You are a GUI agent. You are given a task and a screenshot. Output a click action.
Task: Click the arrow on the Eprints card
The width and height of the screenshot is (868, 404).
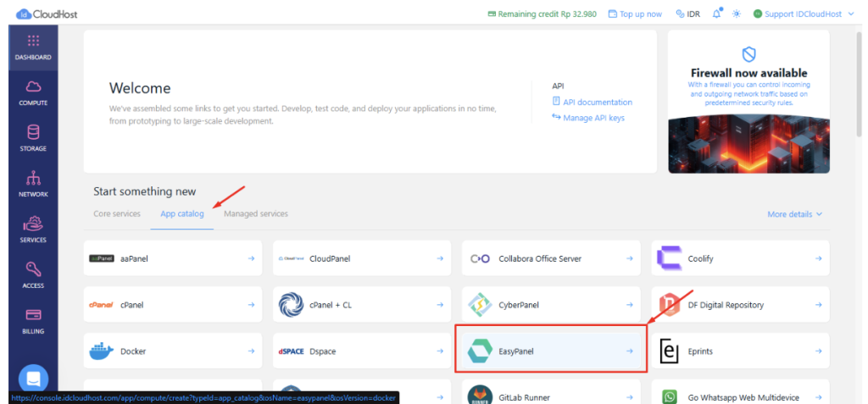(x=819, y=351)
